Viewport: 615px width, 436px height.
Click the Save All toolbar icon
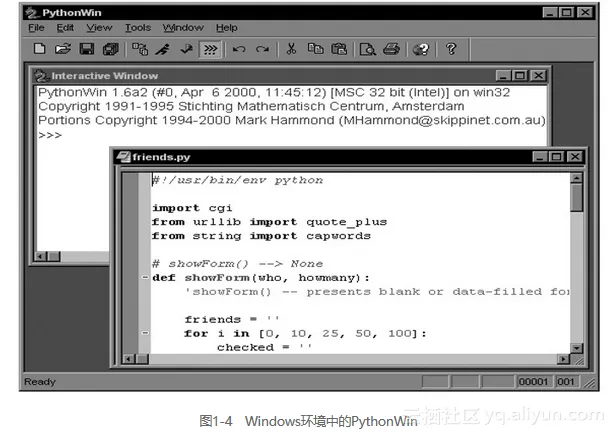click(x=111, y=49)
